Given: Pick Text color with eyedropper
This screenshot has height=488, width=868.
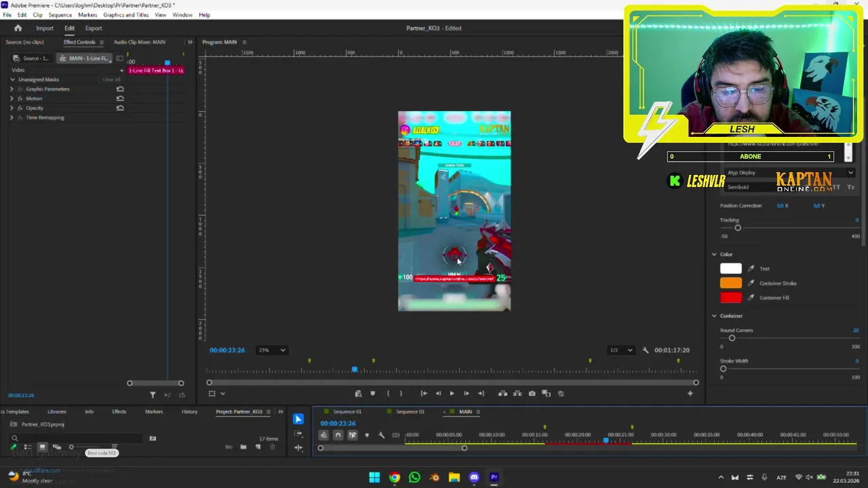Looking at the screenshot, I should (x=751, y=269).
